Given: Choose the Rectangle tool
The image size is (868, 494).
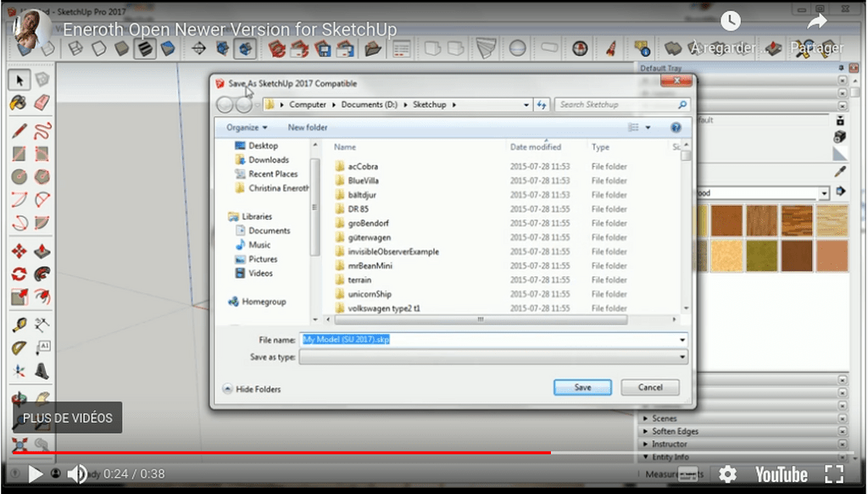Looking at the screenshot, I should (19, 153).
